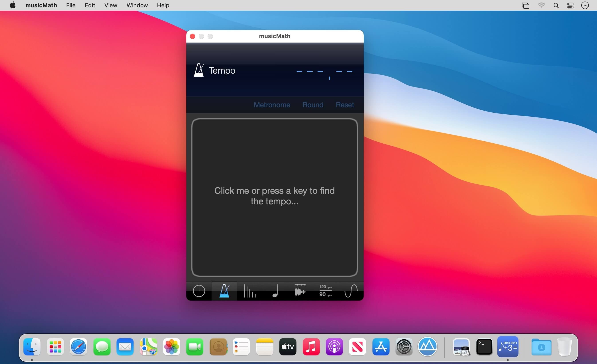This screenshot has height=364, width=597.
Task: Open Control Center in menu bar
Action: [570, 5]
